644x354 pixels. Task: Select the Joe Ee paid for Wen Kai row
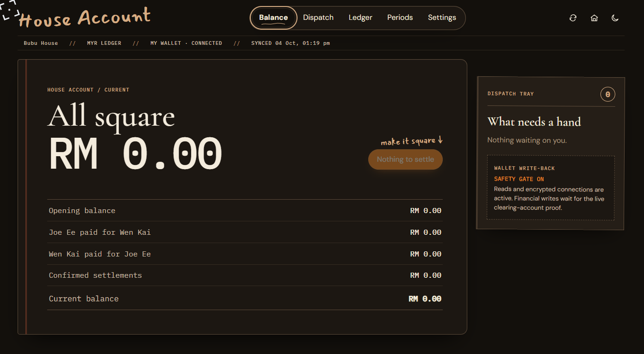click(x=245, y=232)
